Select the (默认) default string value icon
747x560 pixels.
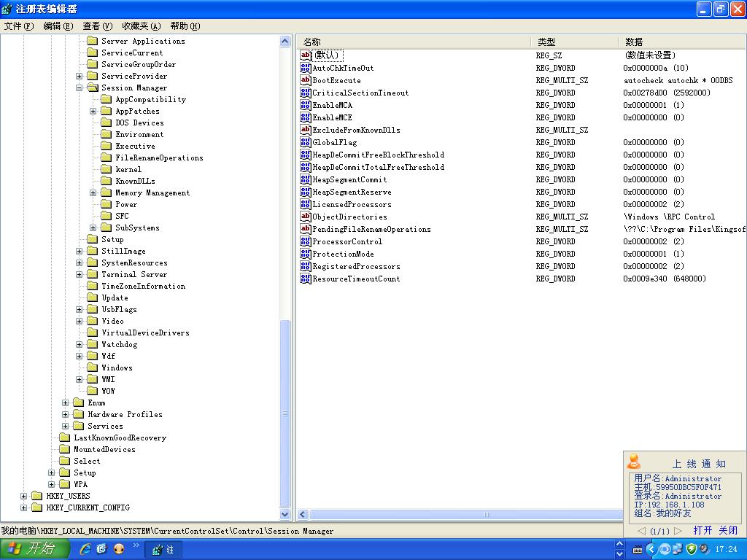[306, 55]
